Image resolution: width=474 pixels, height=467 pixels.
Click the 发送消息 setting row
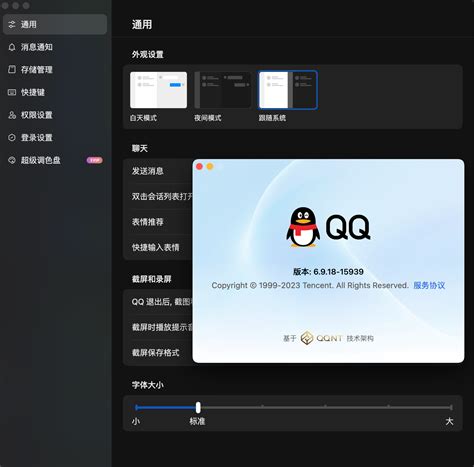[x=158, y=171]
